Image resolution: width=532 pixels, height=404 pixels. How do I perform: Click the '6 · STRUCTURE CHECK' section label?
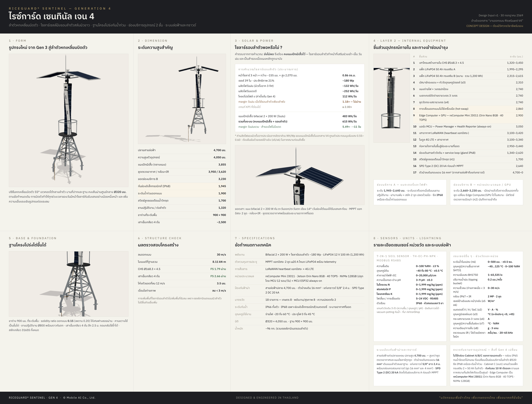click(160, 238)
